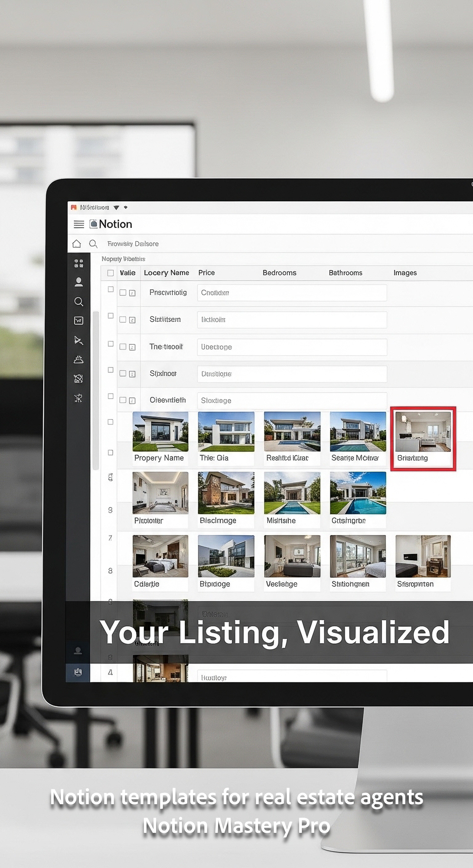Open the Cdlartie bedroom thumbnail

(x=160, y=556)
